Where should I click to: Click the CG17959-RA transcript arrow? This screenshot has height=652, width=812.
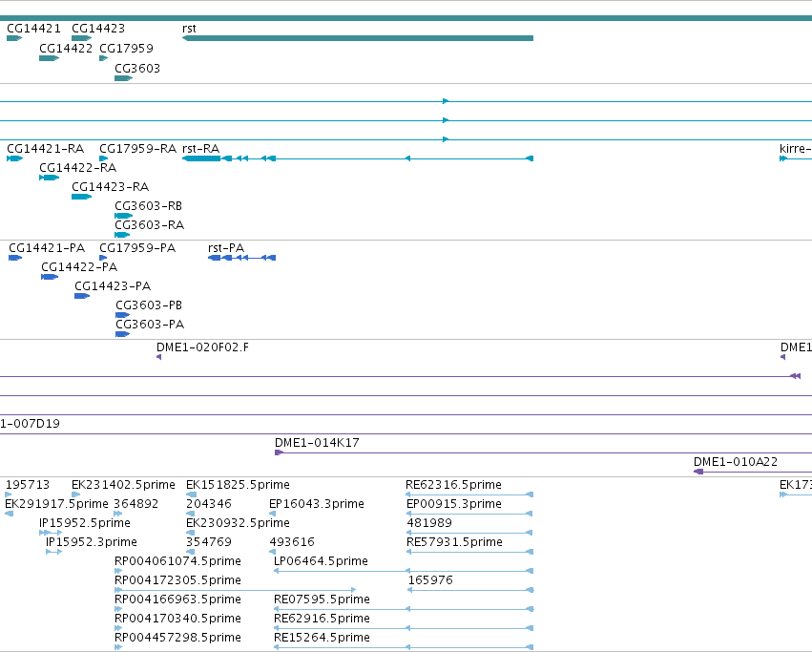click(x=104, y=158)
